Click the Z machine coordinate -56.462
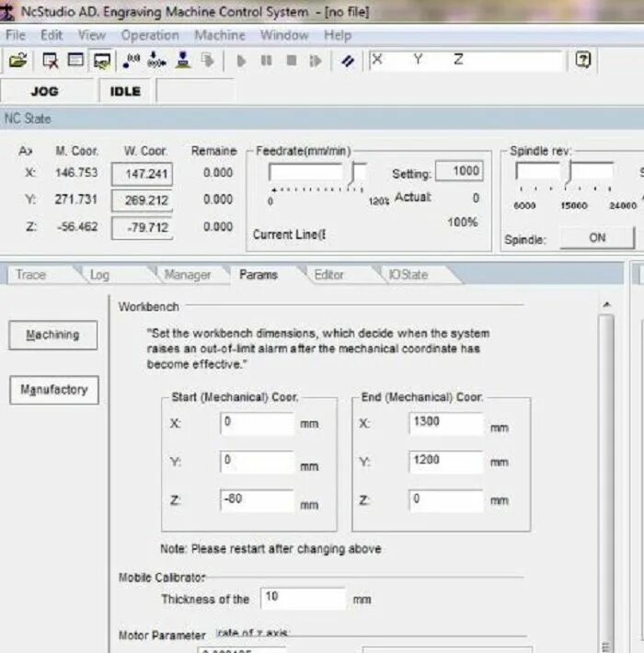The width and height of the screenshot is (644, 653). click(77, 227)
